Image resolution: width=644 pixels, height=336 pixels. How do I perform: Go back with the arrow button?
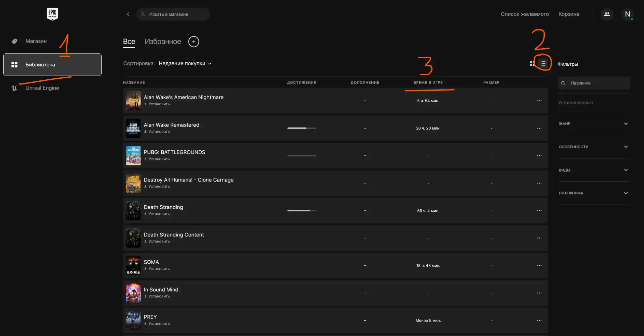pos(128,14)
